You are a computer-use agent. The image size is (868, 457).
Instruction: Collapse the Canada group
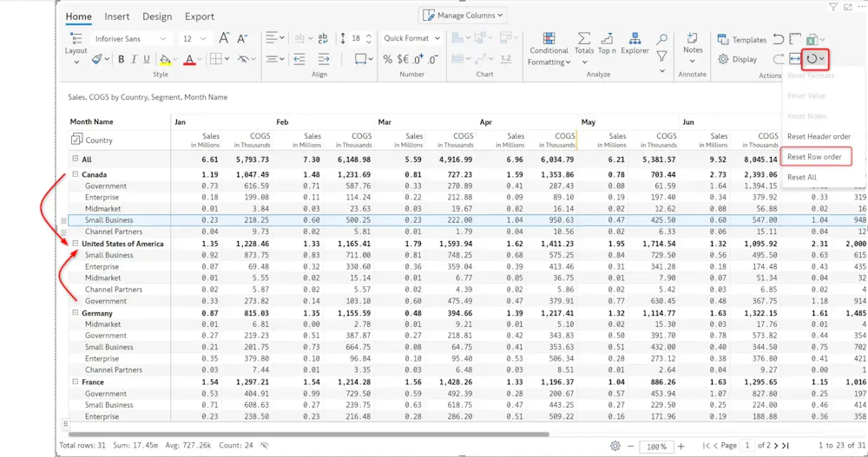tap(76, 174)
